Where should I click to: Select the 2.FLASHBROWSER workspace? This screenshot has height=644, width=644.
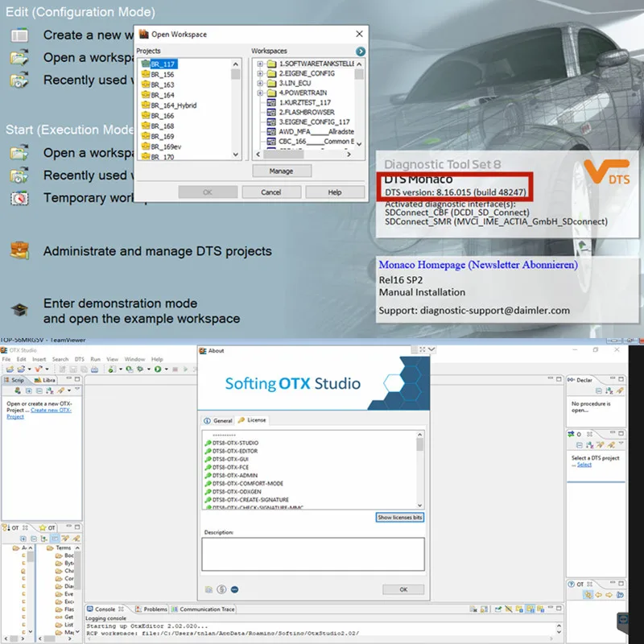pyautogui.click(x=301, y=112)
